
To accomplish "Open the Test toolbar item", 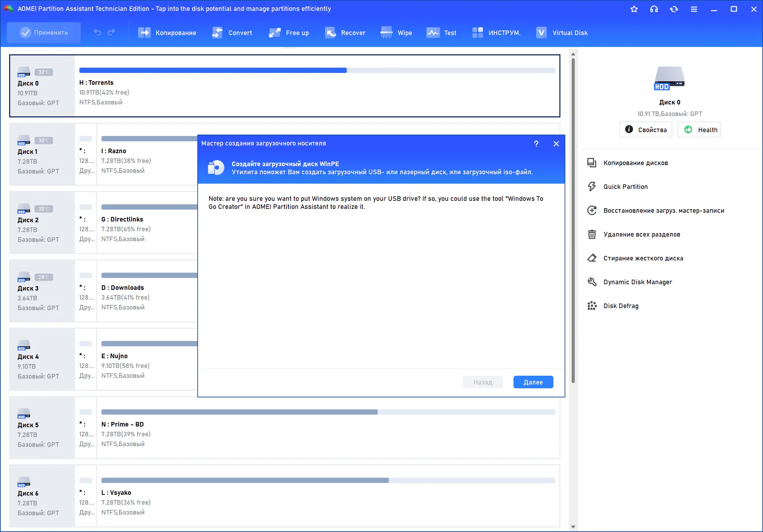I will click(441, 33).
